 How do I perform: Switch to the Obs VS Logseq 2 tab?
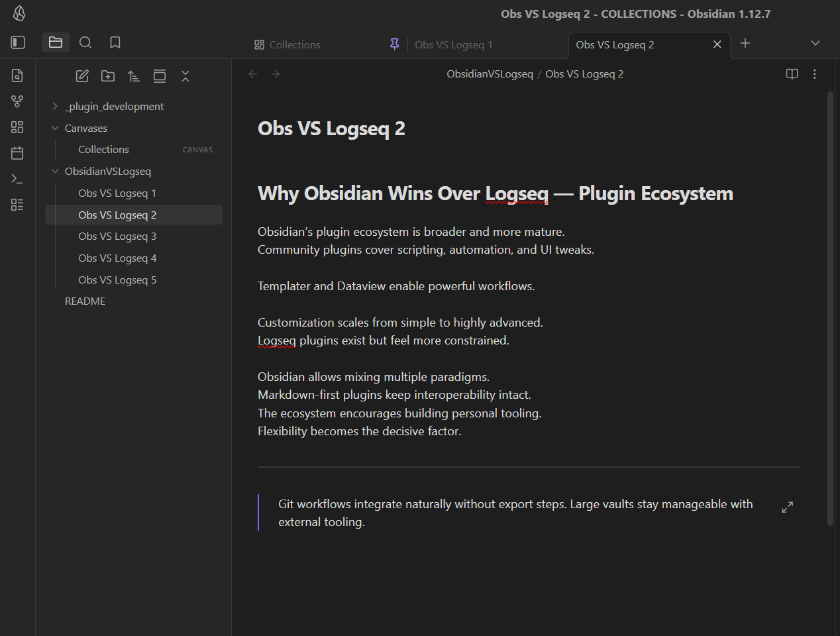(615, 44)
